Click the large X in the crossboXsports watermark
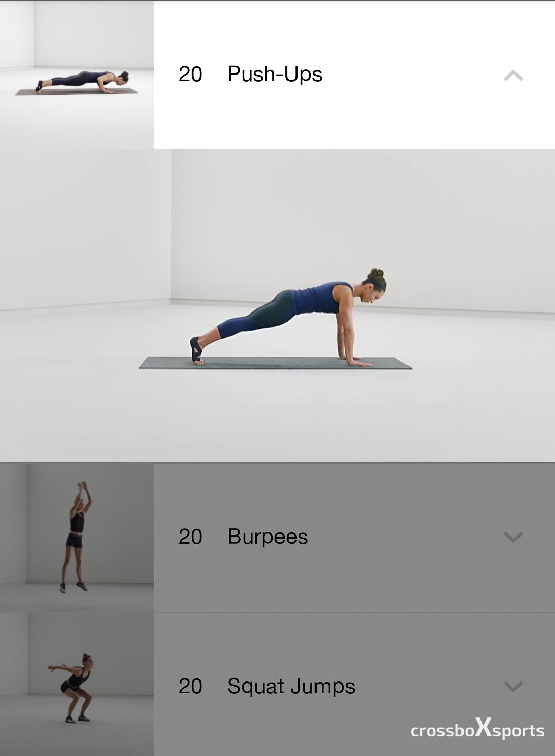This screenshot has width=555, height=756. [483, 727]
